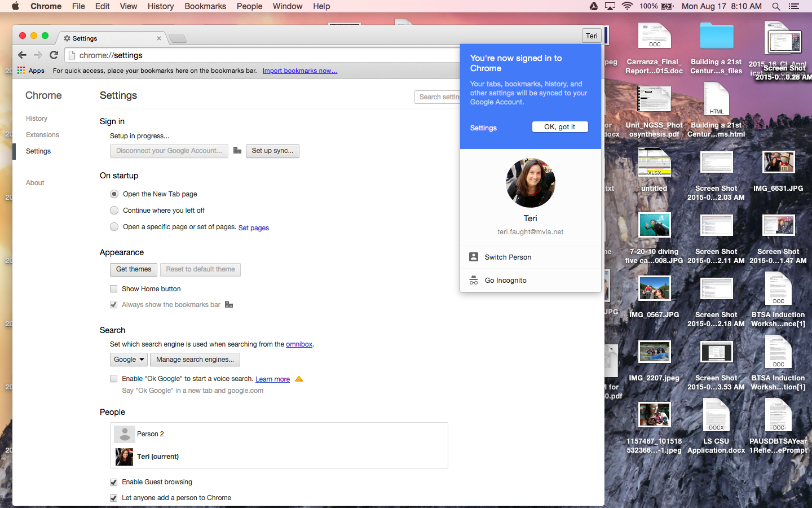Viewport: 812px width, 508px height.
Task: Click the gear icon on Settings tab
Action: coord(67,38)
